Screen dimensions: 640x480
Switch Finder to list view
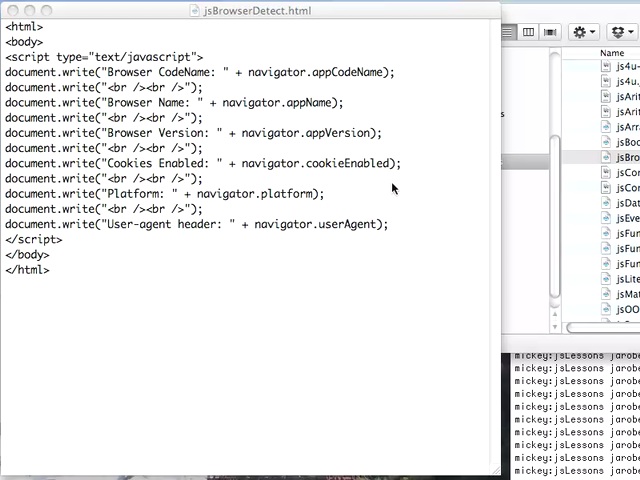509,32
